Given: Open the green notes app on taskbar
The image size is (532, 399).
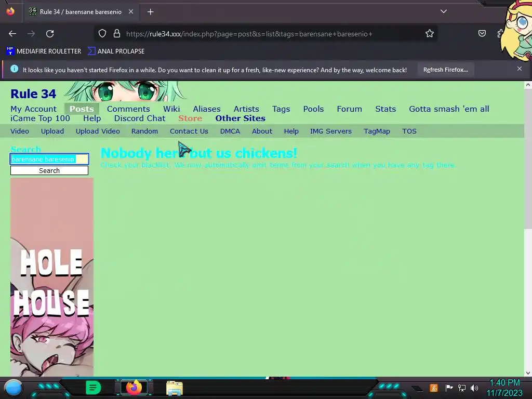Looking at the screenshot, I should pyautogui.click(x=94, y=388).
